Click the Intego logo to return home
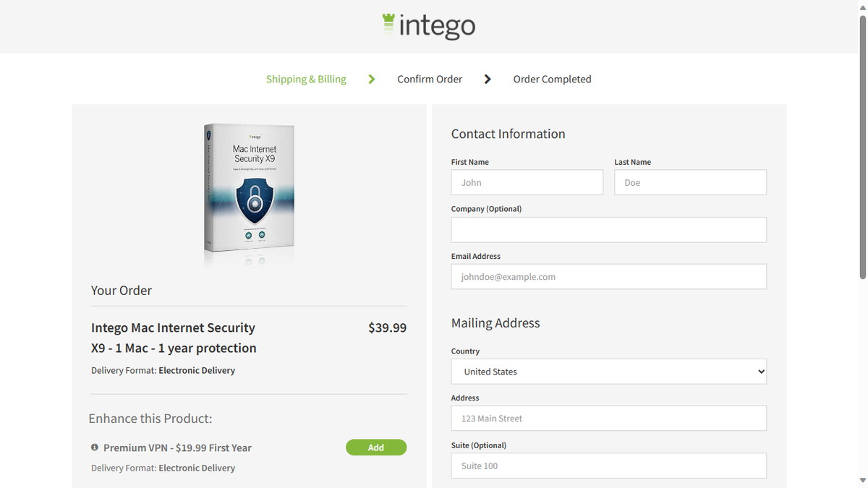 (x=428, y=24)
